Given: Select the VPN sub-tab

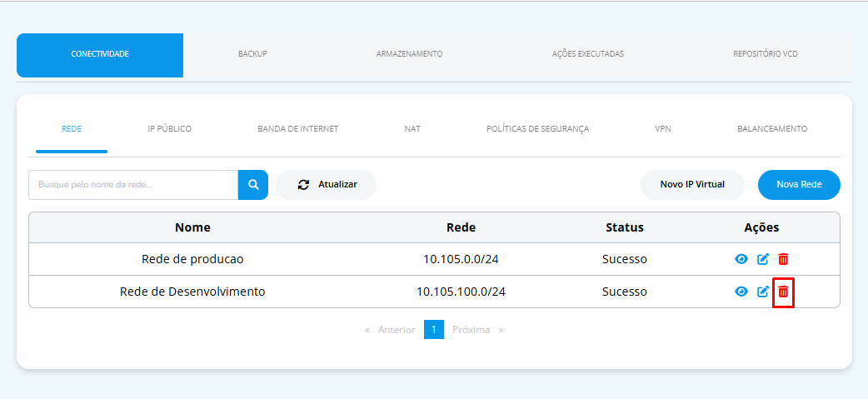Looking at the screenshot, I should 663,129.
